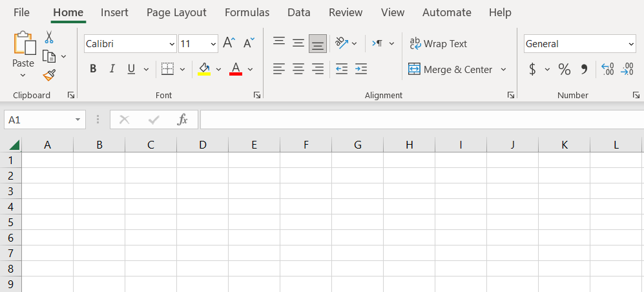Toggle Bold formatting
The width and height of the screenshot is (644, 292).
point(93,69)
